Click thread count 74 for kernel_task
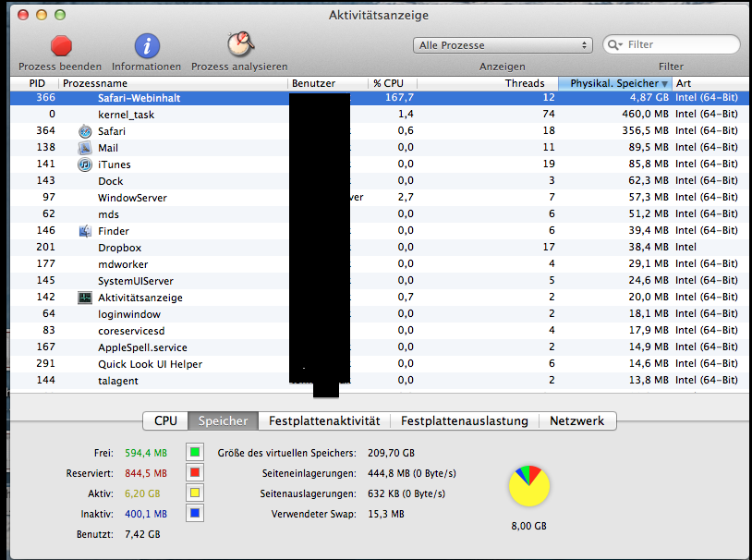 (x=549, y=115)
